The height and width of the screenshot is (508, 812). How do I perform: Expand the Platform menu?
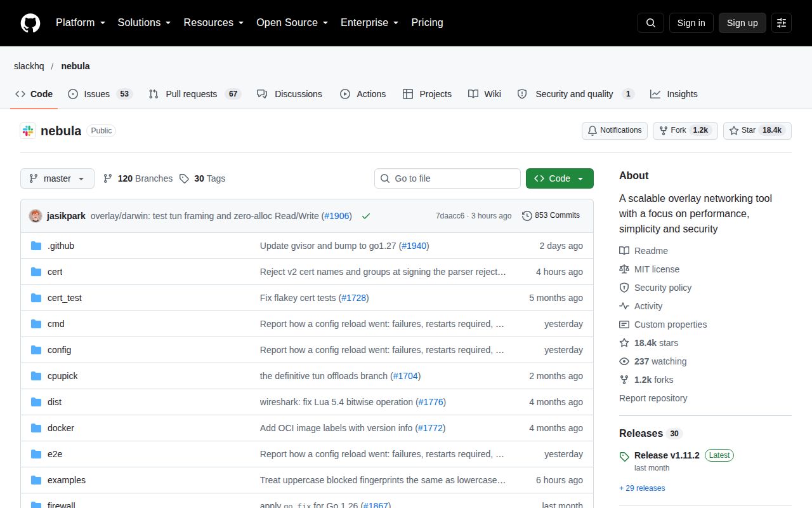81,23
